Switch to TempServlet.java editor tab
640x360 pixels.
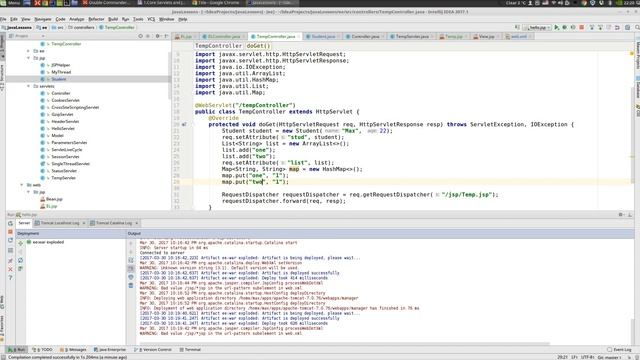tap(411, 36)
